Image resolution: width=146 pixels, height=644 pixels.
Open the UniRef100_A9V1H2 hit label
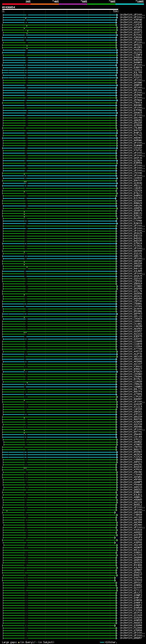(131, 22)
